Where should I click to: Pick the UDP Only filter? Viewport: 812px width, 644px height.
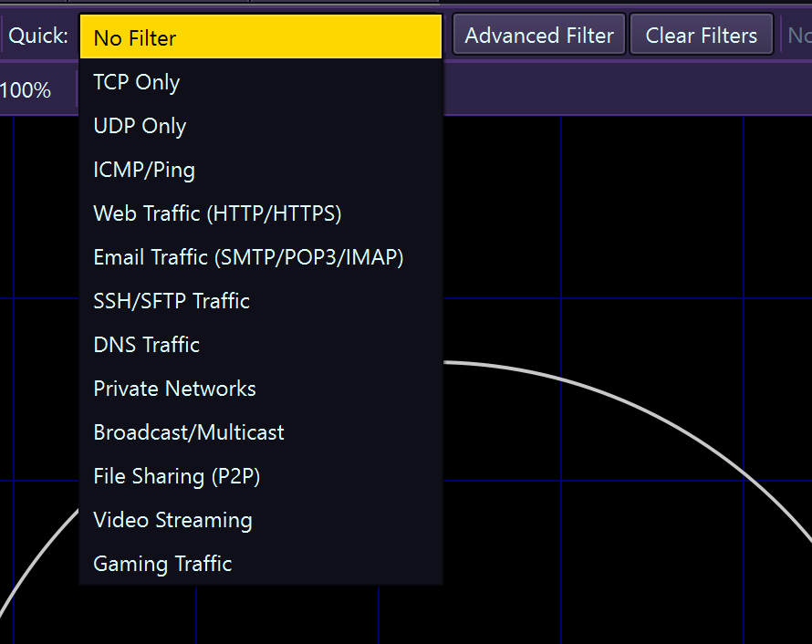tap(140, 126)
